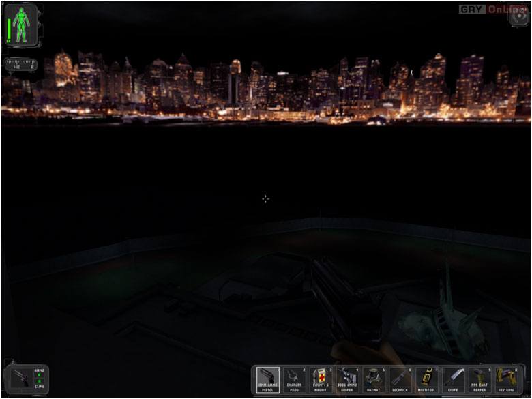Click the green body health figure
532x399 pixels.
point(22,25)
